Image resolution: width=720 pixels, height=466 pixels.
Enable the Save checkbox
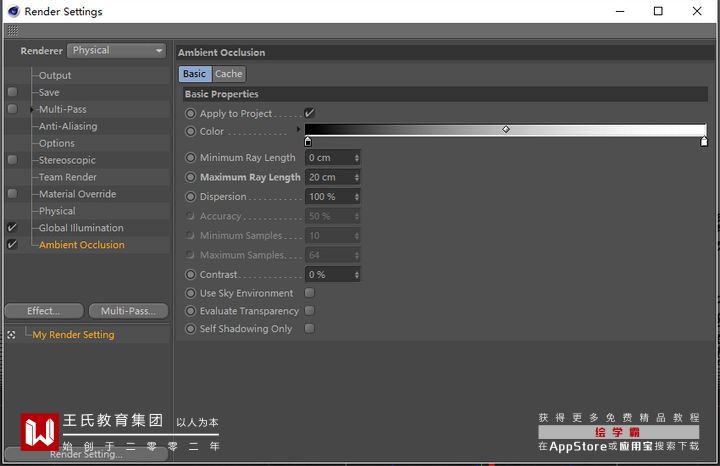[12, 92]
